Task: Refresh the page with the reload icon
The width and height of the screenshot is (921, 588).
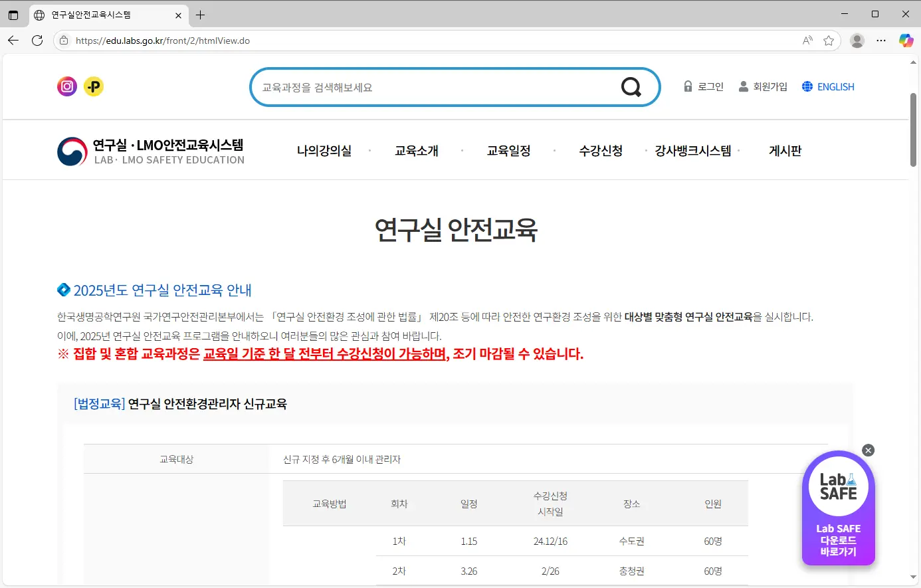Action: pyautogui.click(x=37, y=40)
